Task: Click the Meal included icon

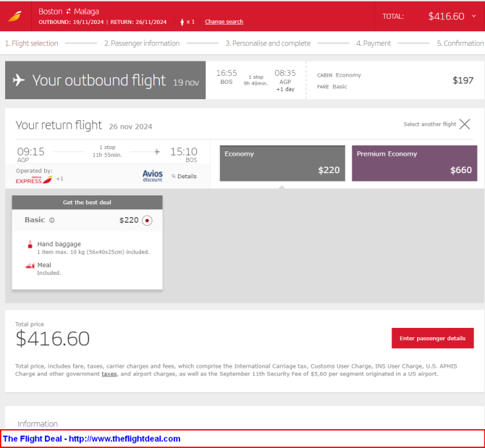Action: [x=30, y=266]
